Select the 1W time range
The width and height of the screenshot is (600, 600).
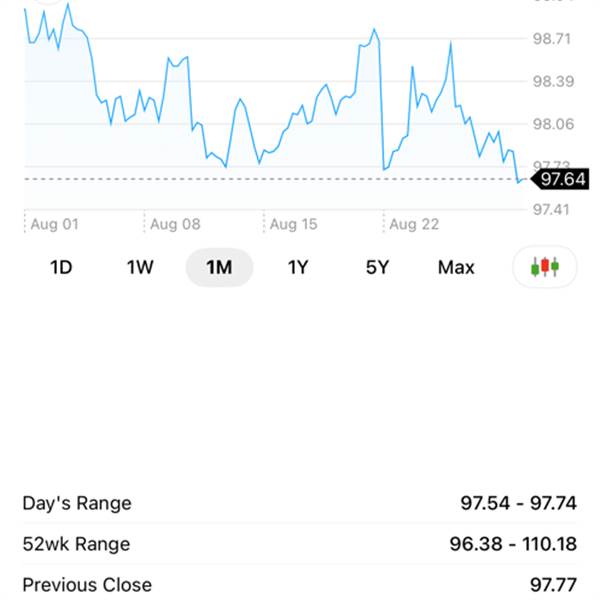point(140,267)
